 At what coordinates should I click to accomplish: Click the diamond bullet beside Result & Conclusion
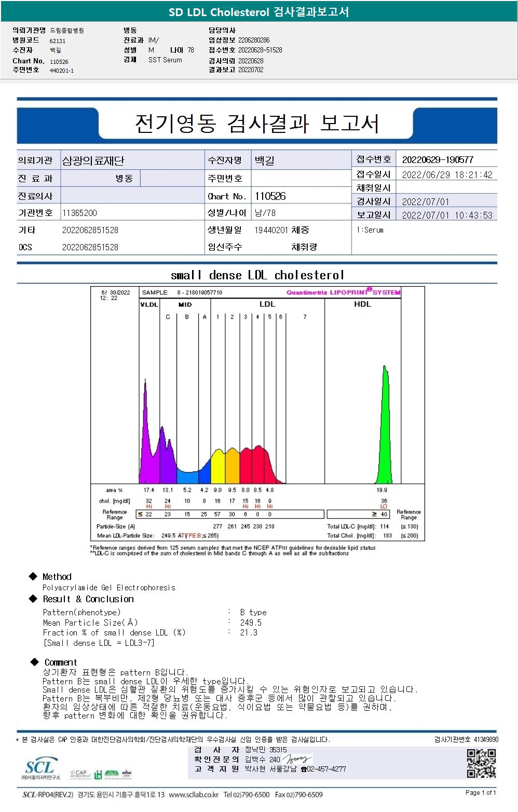[x=33, y=599]
